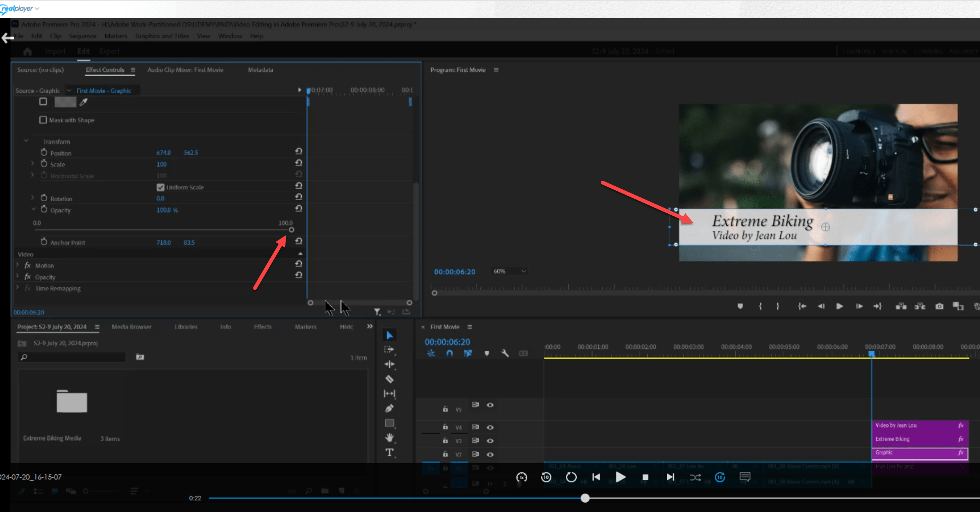Uncheck the Uniform Scale checkbox
Screen dimensions: 980x512
[160, 187]
